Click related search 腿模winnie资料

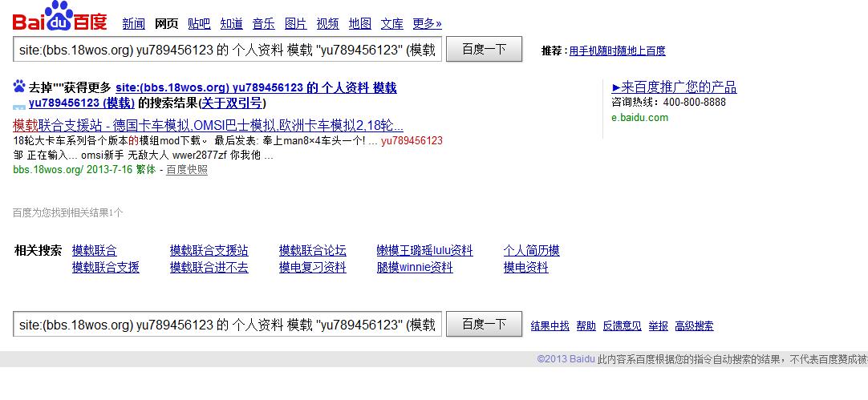(414, 268)
